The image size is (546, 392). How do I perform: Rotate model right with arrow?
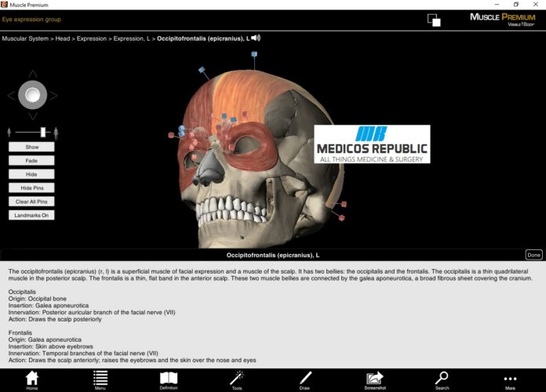tap(53, 95)
